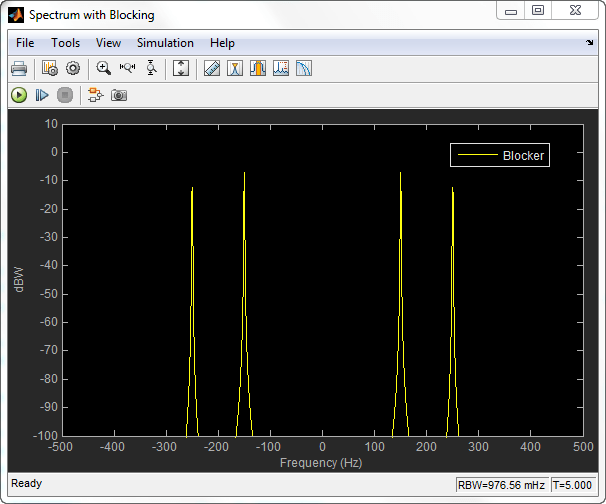606x504 pixels.
Task: Click the Print icon in toolbar
Action: [x=19, y=69]
